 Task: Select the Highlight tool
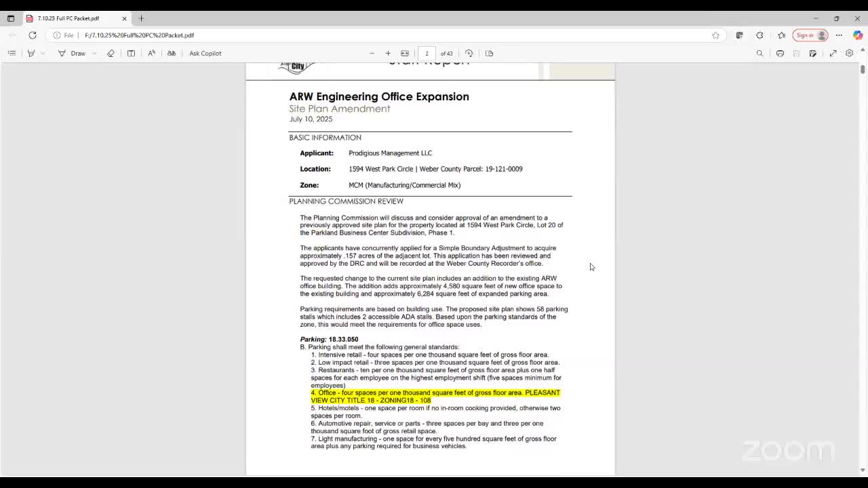click(x=31, y=54)
